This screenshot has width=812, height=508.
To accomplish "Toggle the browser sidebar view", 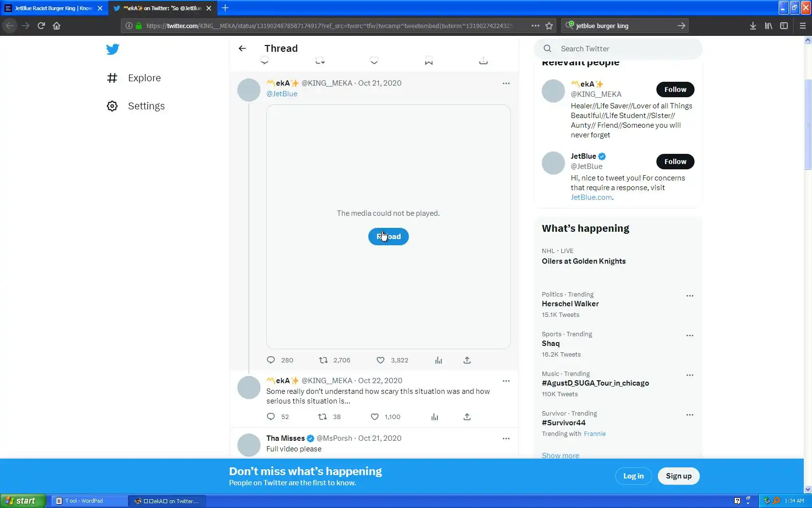I will pos(784,26).
